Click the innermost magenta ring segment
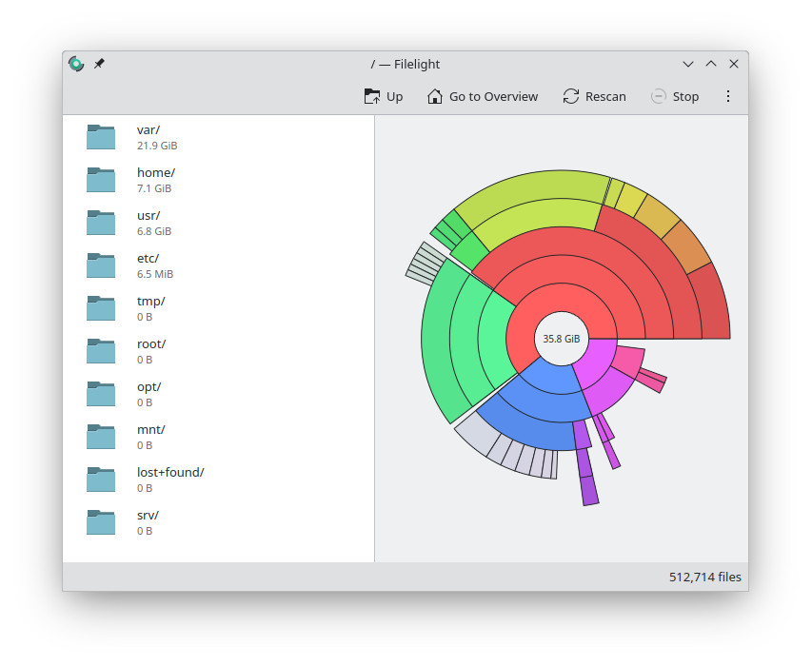The width and height of the screenshot is (812, 666). pyautogui.click(x=597, y=362)
